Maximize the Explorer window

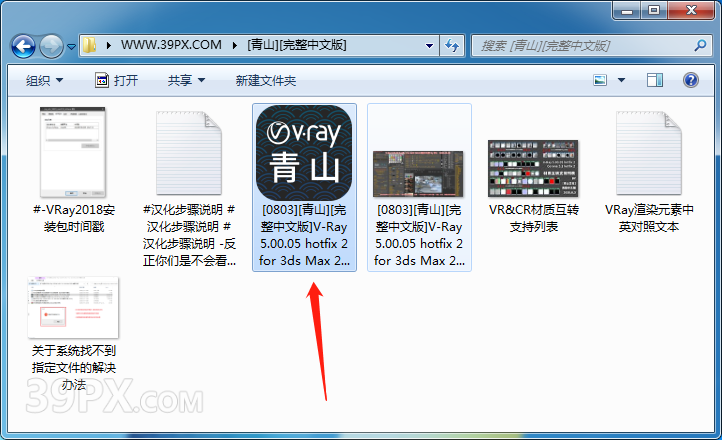653,10
